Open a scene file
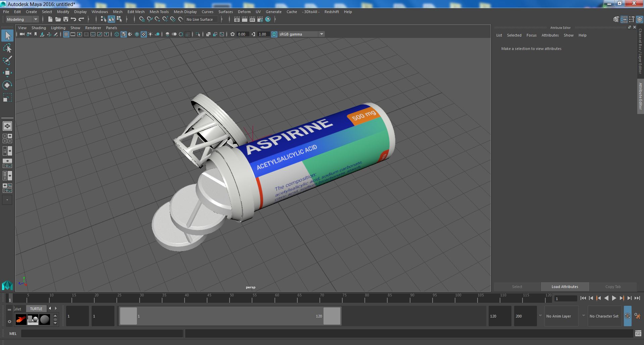 [58, 19]
